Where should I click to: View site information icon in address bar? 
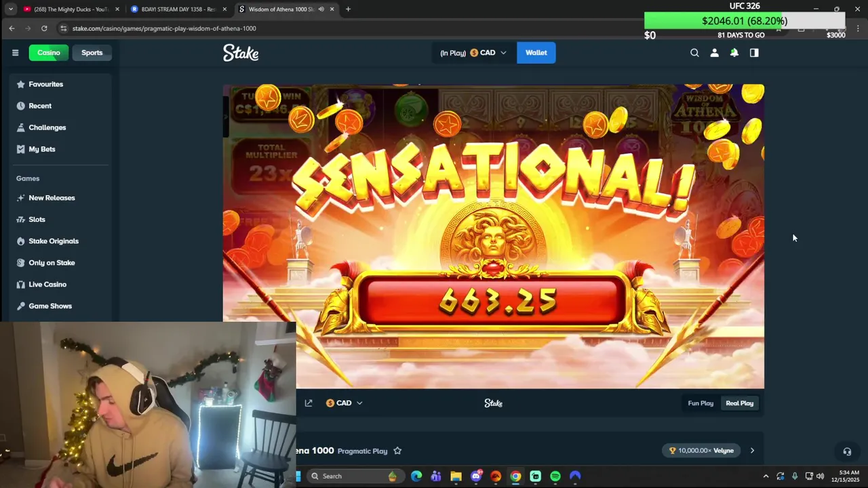pyautogui.click(x=63, y=28)
